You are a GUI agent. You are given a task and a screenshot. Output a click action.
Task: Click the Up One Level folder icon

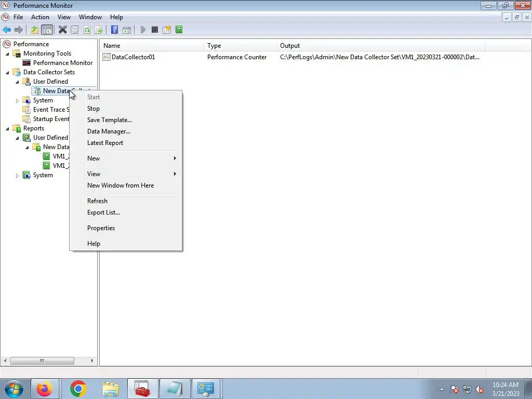pos(35,30)
